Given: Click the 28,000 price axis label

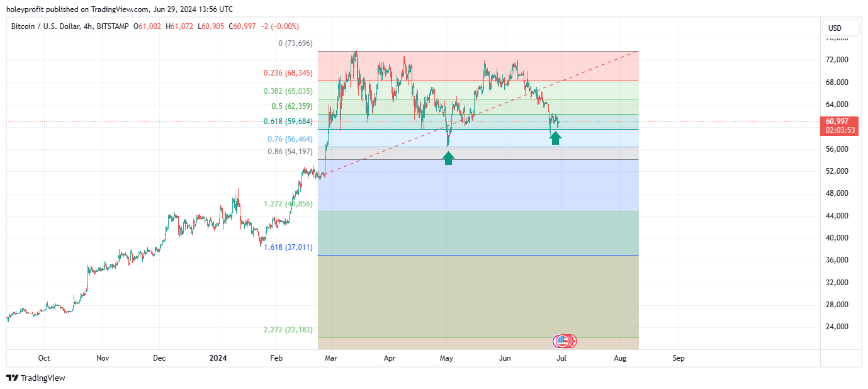Looking at the screenshot, I should pos(837,305).
